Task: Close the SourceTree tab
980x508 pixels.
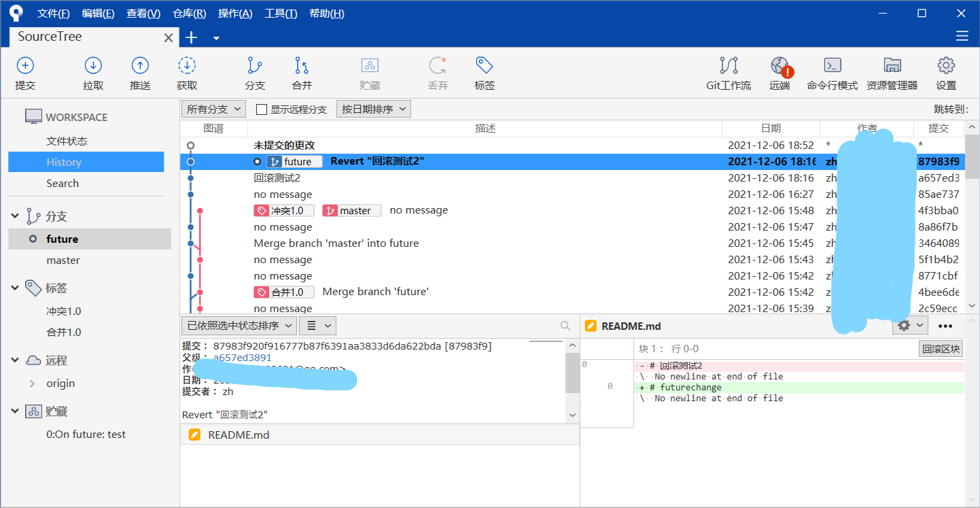Action: (169, 37)
